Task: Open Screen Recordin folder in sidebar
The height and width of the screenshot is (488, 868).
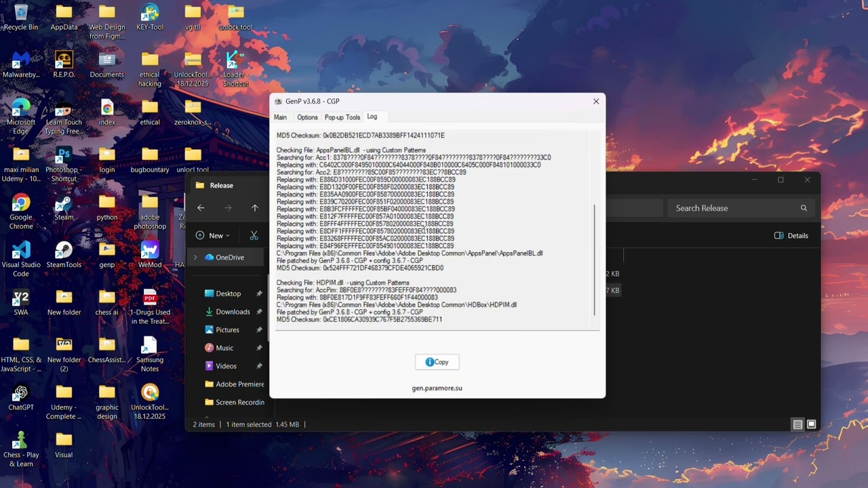Action: (235, 402)
